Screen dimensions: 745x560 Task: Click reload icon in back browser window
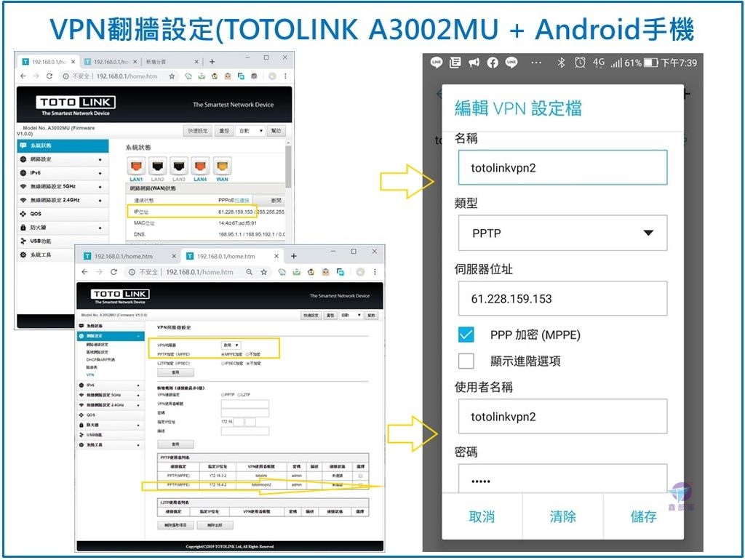point(49,76)
